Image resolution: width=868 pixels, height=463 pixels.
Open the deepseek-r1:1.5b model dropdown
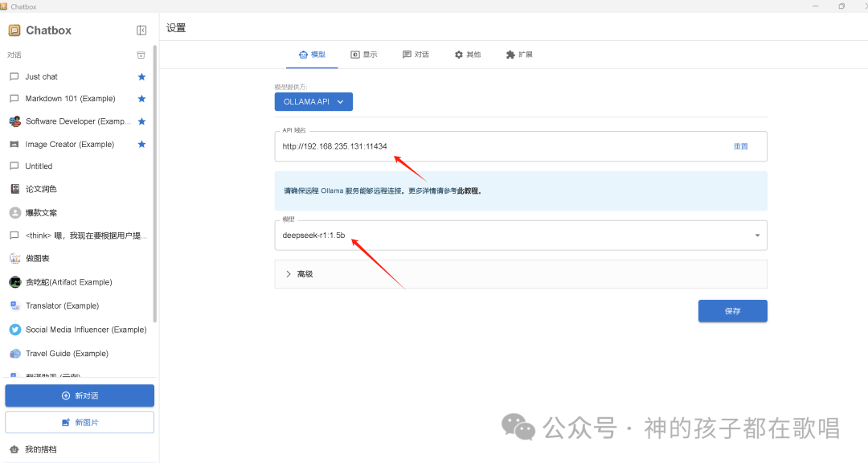tap(521, 236)
